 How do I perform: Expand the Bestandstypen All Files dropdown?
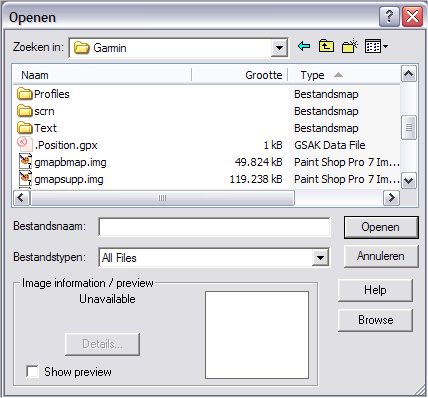coord(320,258)
